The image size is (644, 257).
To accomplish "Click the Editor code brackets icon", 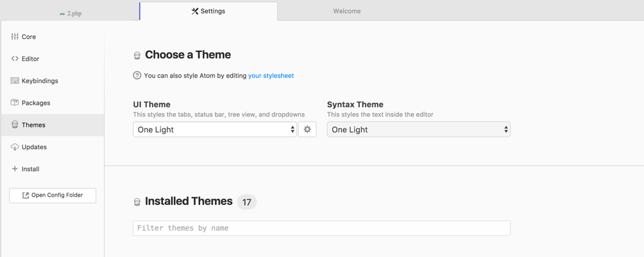I will (x=15, y=59).
